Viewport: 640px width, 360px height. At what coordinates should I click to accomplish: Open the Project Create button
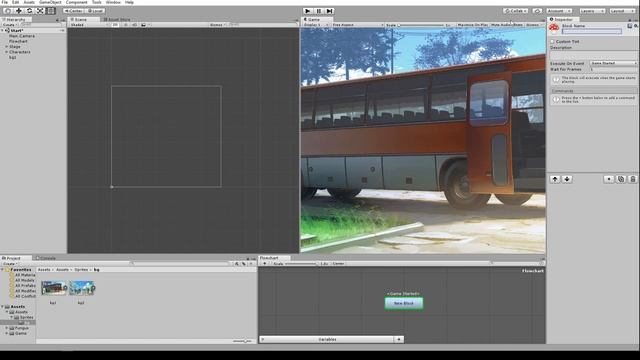click(10, 264)
